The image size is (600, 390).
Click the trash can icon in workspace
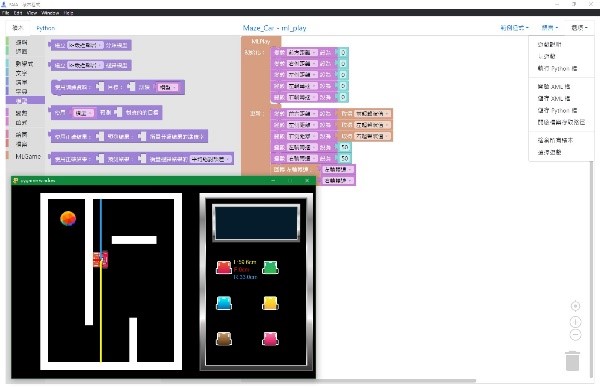click(x=572, y=361)
